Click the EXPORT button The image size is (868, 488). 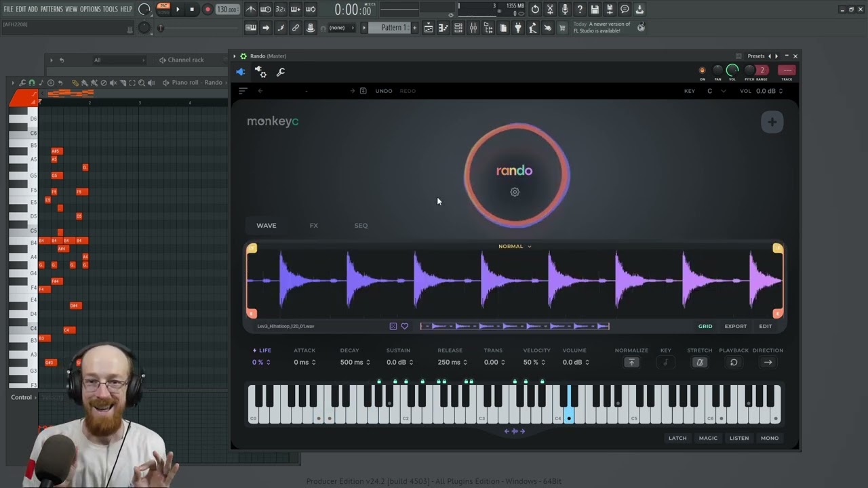[736, 326]
